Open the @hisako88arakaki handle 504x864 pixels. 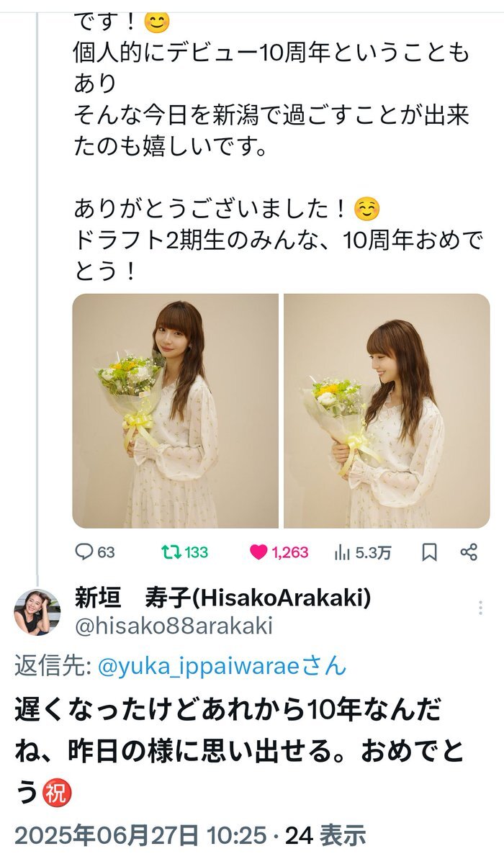pyautogui.click(x=174, y=626)
